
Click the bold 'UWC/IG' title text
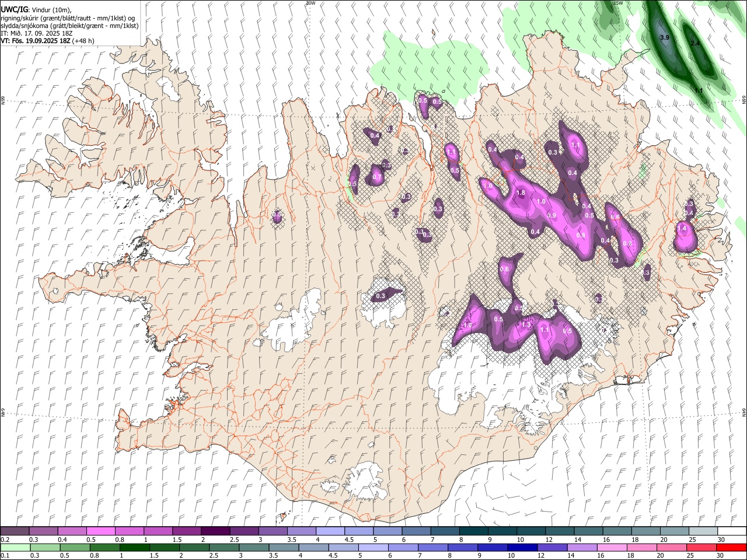click(x=14, y=10)
